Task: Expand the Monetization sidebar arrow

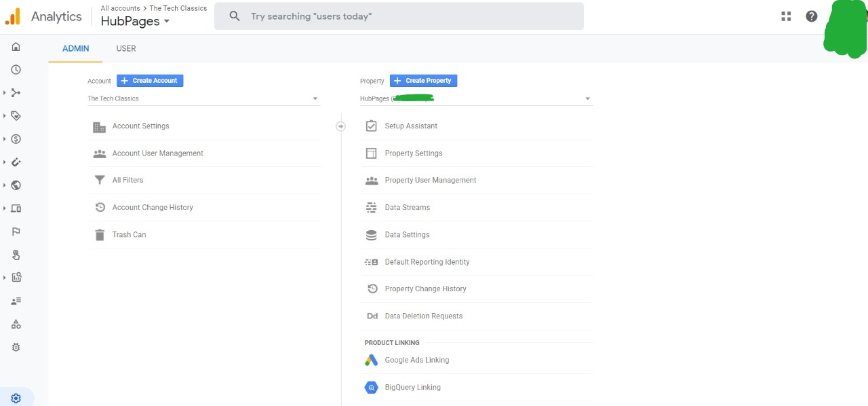Action: 5,139
